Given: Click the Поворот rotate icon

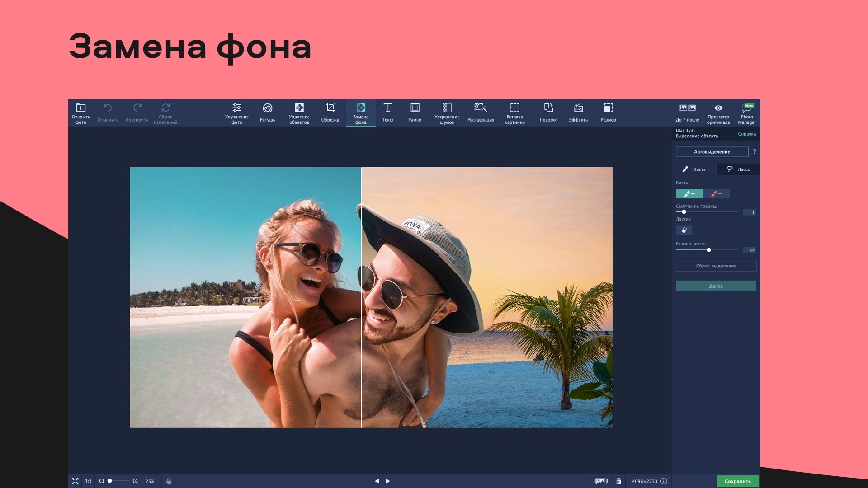Looking at the screenshot, I should point(548,112).
